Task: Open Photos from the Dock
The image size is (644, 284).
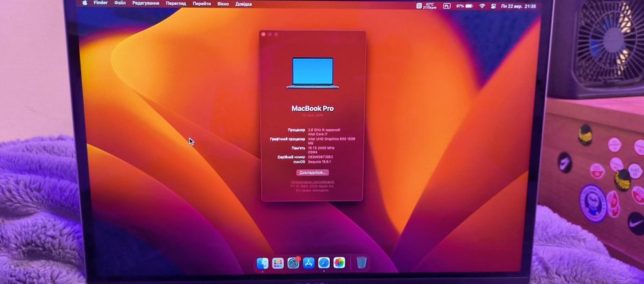Action: [339, 263]
